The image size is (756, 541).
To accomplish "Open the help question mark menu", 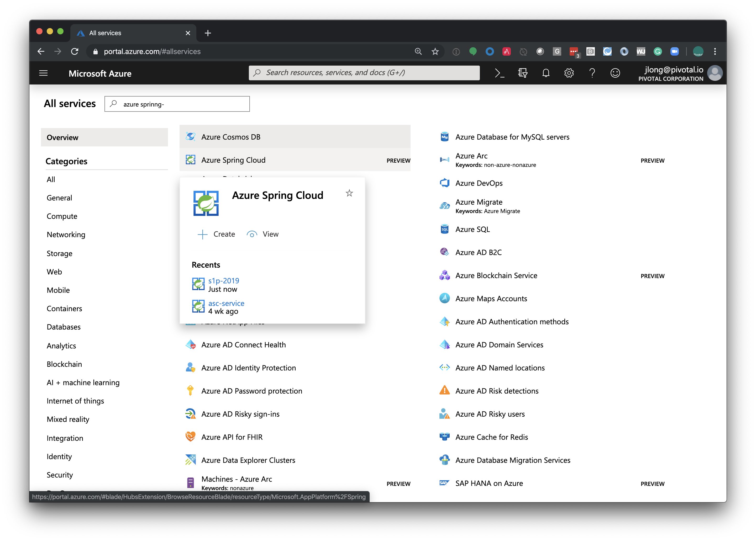I will pos(592,73).
